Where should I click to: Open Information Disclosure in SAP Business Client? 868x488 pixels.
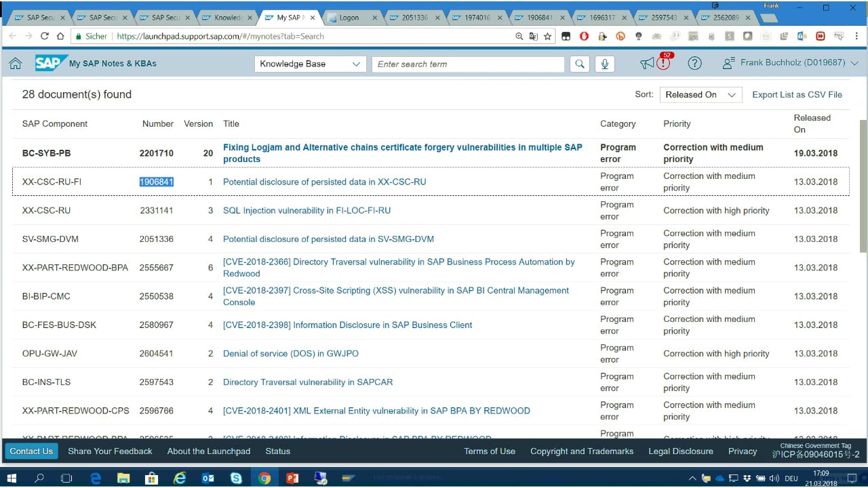click(x=347, y=325)
